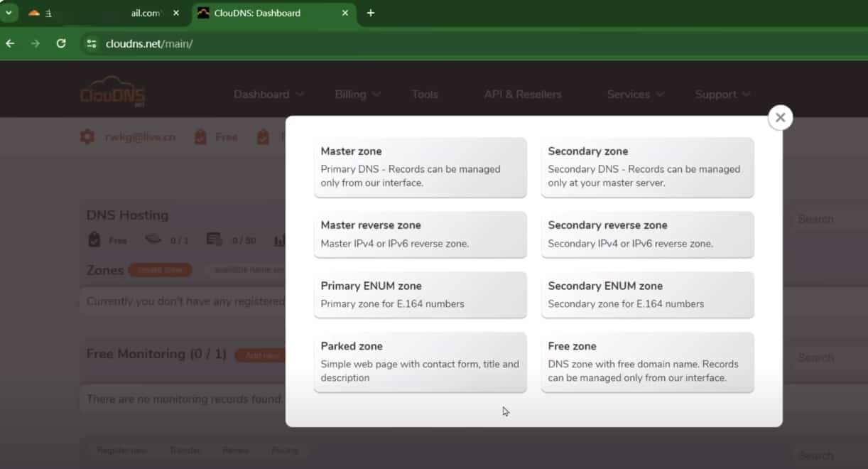
Task: Click the ClouDNS logo
Action: (x=112, y=92)
